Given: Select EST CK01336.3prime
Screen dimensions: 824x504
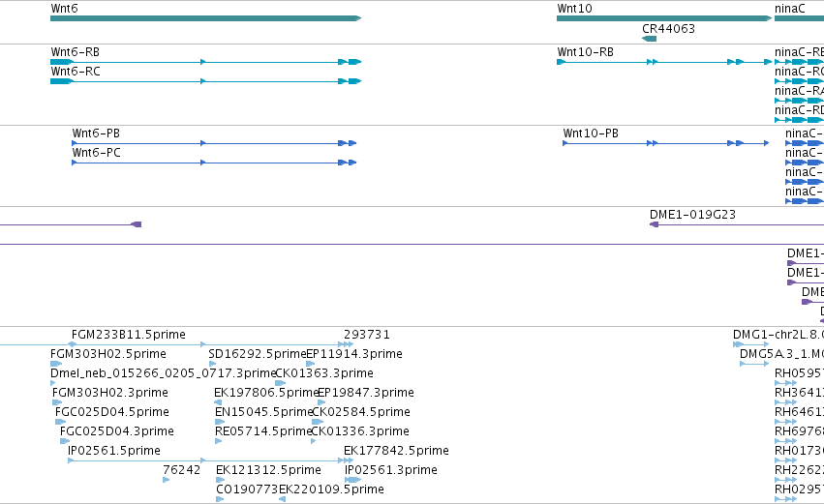Looking at the screenshot, I should (360, 431).
